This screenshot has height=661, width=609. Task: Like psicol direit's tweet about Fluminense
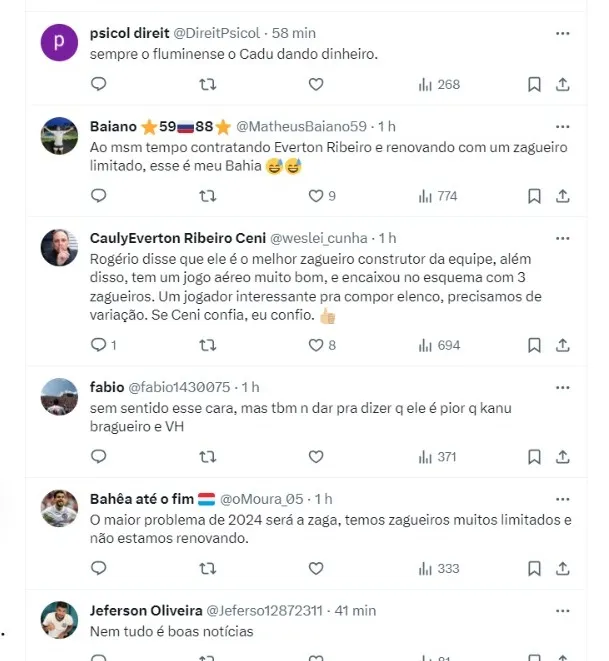coord(316,84)
